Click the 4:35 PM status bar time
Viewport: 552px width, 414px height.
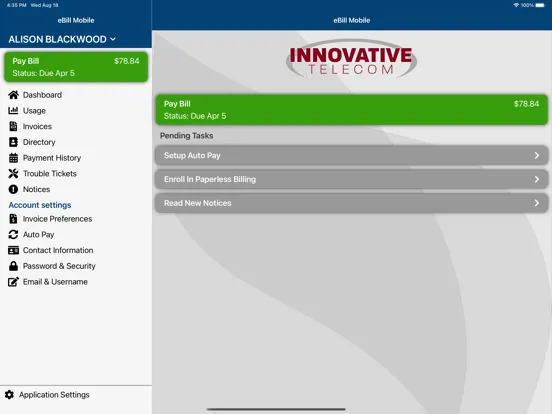(17, 5)
